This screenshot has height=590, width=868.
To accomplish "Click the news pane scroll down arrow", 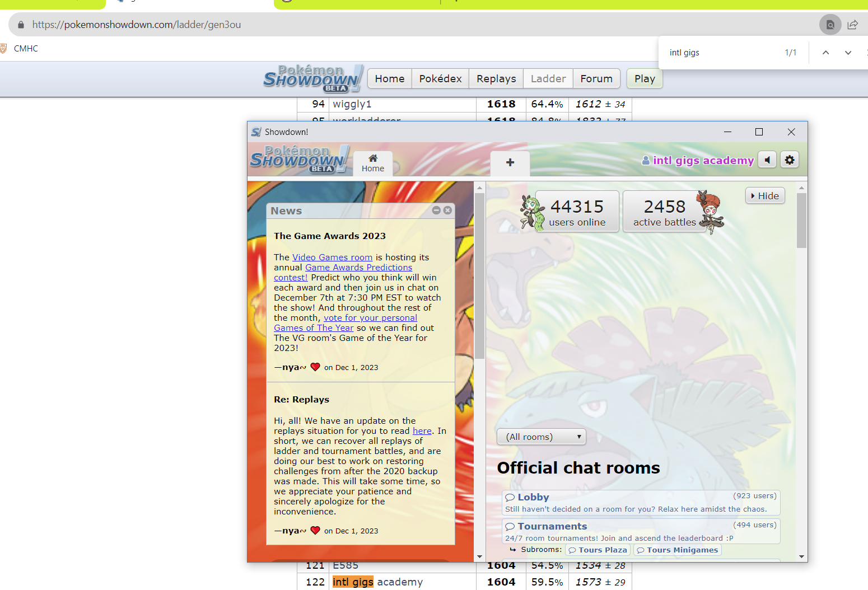I will (479, 556).
